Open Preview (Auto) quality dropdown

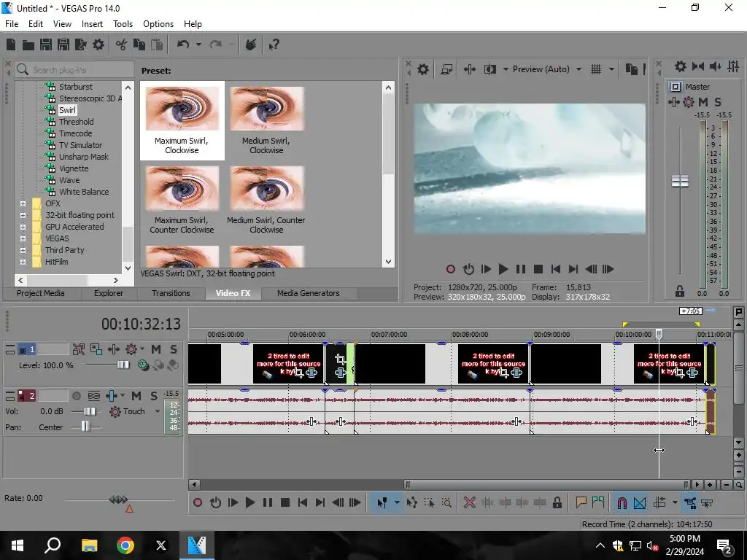(578, 69)
